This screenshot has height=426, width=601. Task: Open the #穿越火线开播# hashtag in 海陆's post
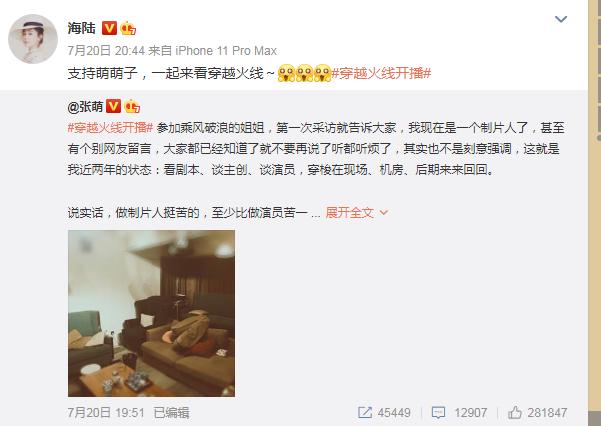(x=381, y=73)
